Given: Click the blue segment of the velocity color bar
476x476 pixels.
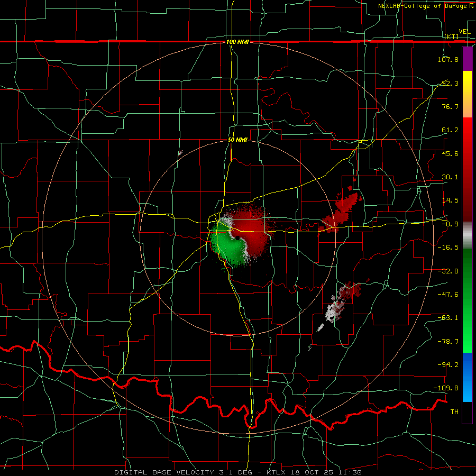Looking at the screenshot, I should click(467, 377).
